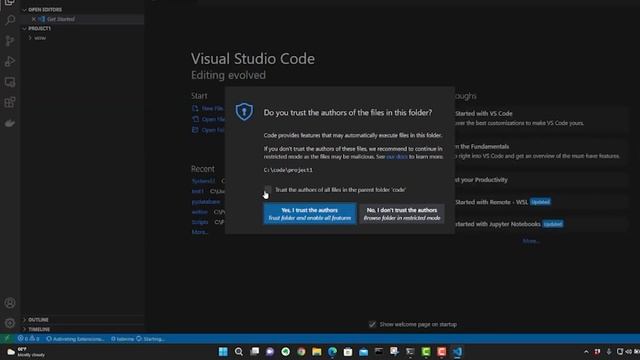Open the Windows Start menu
Viewport: 640px width, 360px height.
pos(223,351)
